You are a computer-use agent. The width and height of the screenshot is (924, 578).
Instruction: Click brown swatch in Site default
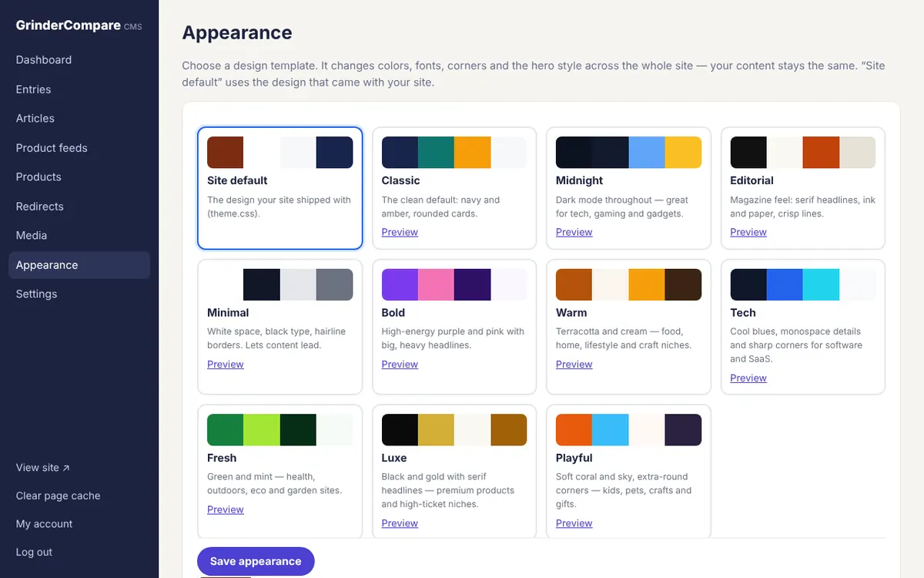point(226,153)
